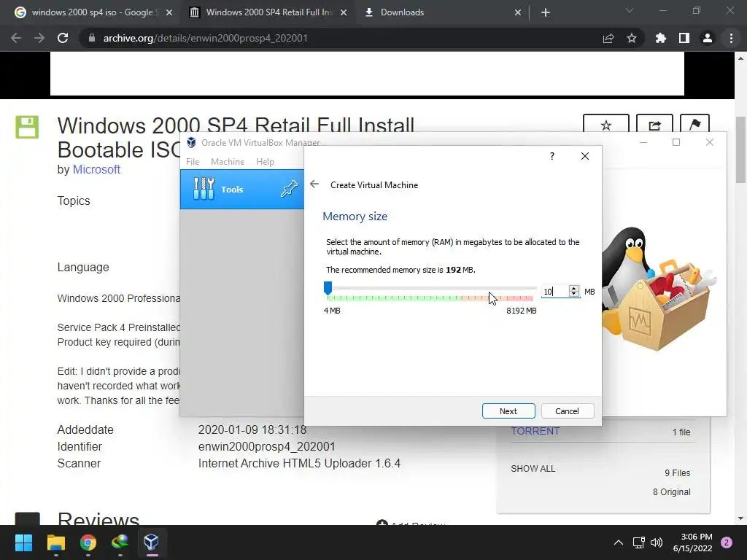Screen dimensions: 747x560
Task: Click the archive.org share button
Action: (x=654, y=124)
